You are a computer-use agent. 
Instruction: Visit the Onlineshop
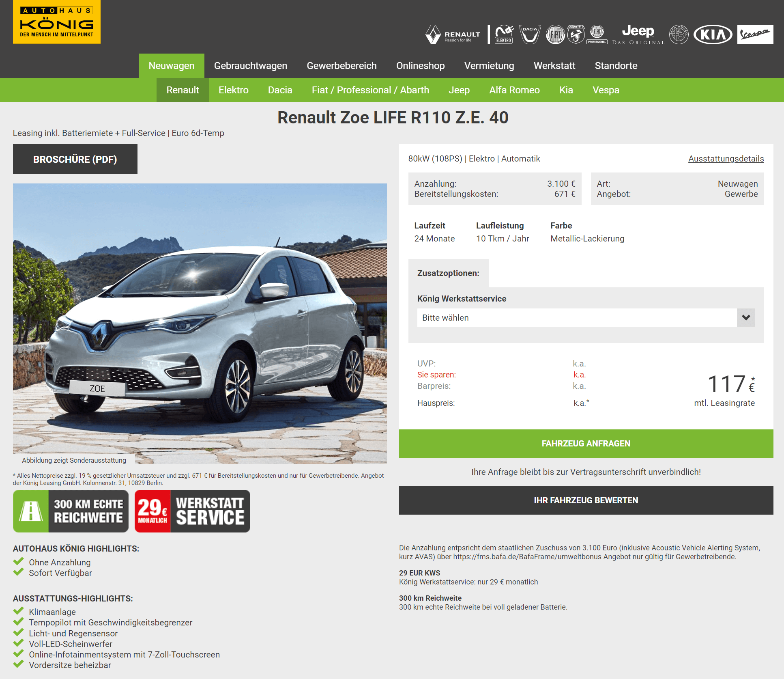(x=420, y=66)
